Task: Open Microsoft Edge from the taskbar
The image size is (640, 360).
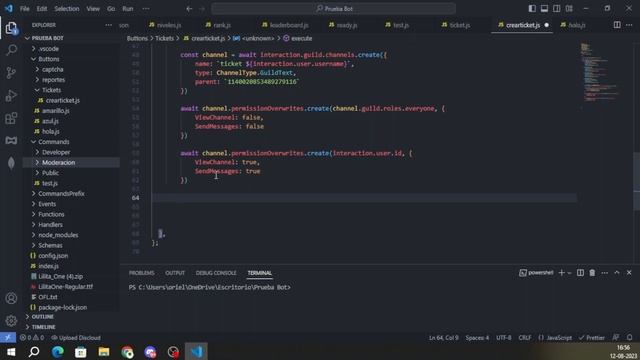Action: click(58, 351)
